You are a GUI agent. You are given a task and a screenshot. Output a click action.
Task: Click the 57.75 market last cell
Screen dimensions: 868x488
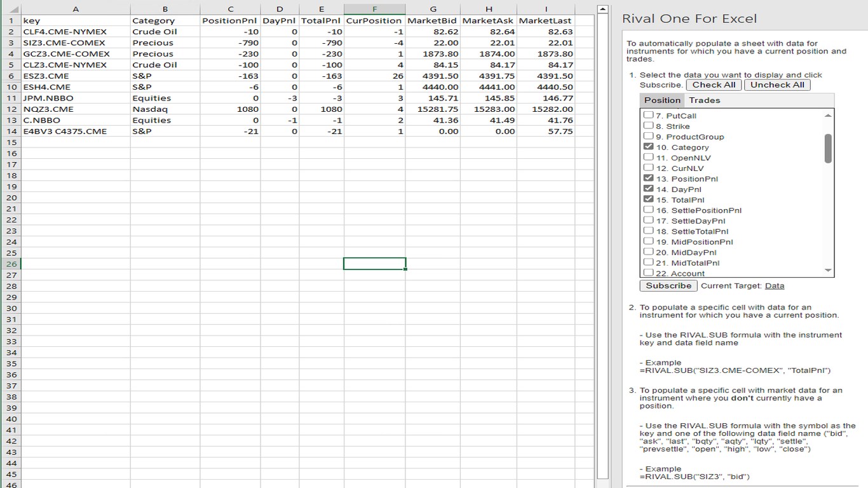pos(546,132)
